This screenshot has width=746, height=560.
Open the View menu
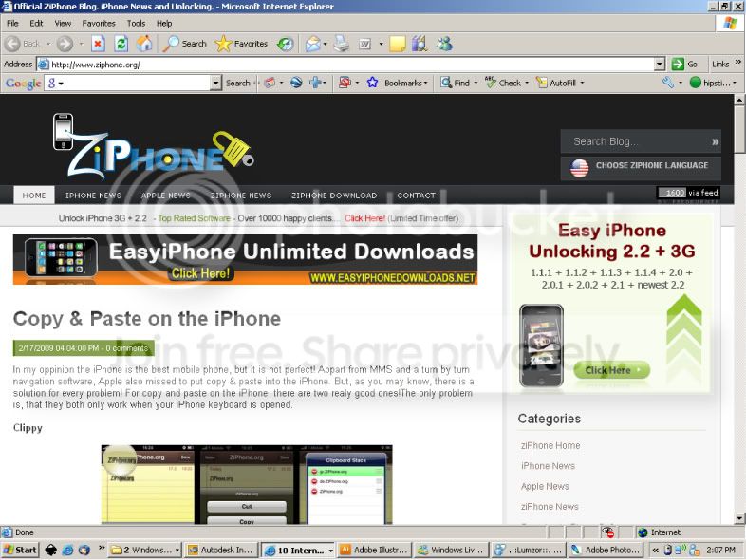click(63, 24)
